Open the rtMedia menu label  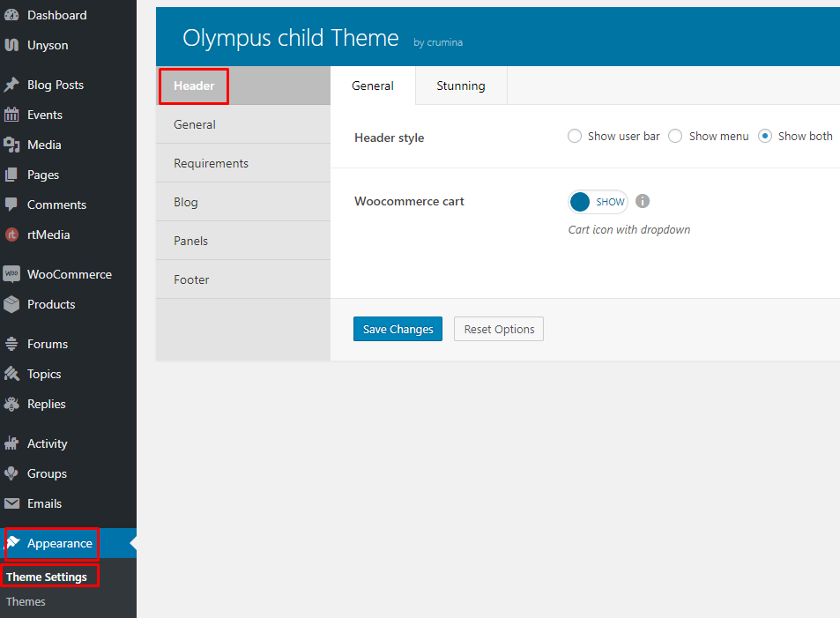[48, 235]
